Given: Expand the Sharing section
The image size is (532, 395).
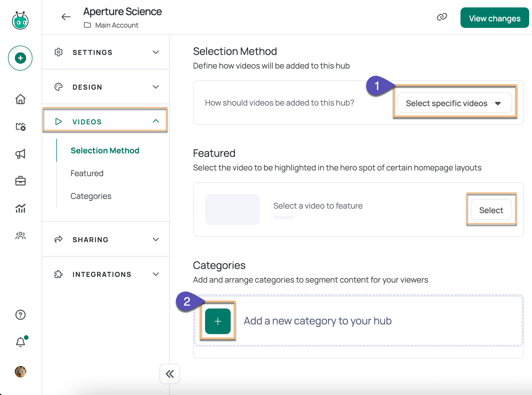Looking at the screenshot, I should (106, 240).
